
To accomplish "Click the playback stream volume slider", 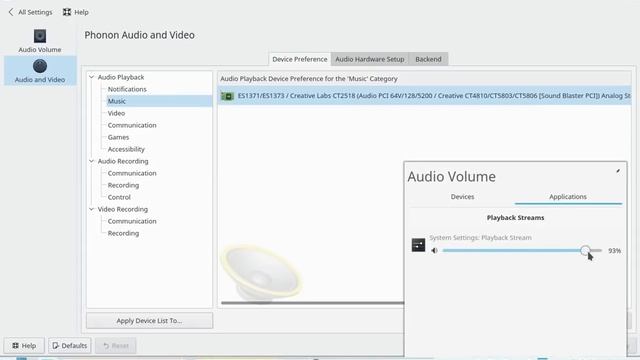I will click(522, 251).
